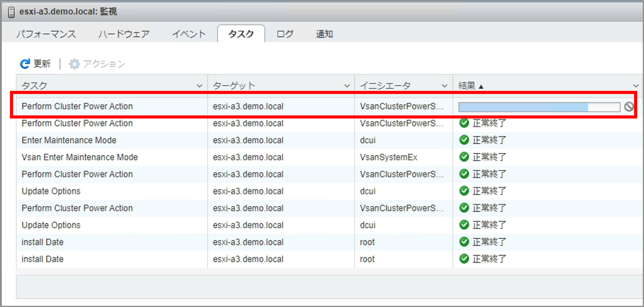Open the タスク column dropdown chevron

tap(200, 86)
